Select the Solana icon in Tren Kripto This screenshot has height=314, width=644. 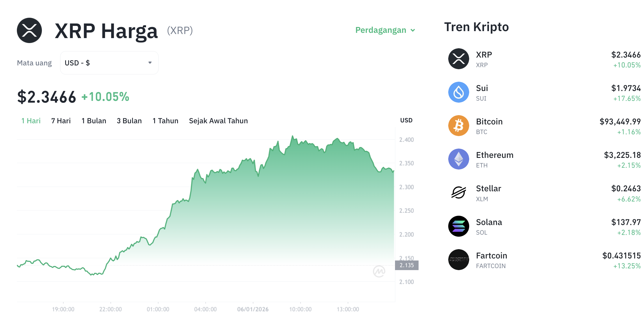[x=458, y=226]
